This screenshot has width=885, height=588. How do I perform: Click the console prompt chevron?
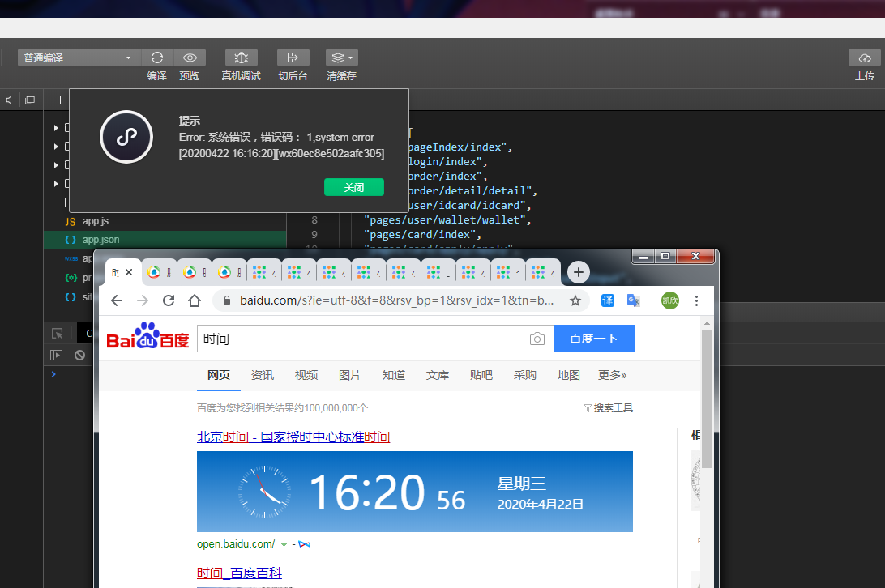point(53,374)
